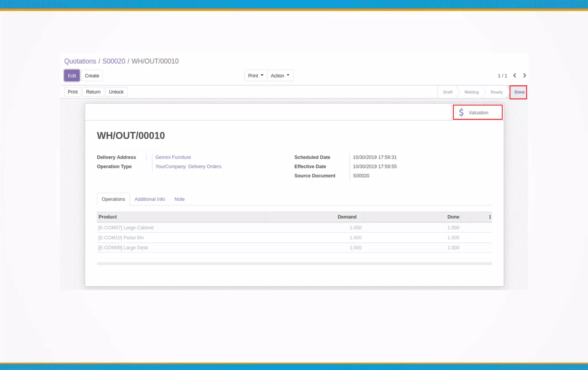Select the Operations tab
Screen dimensions: 588x370
(x=113, y=199)
